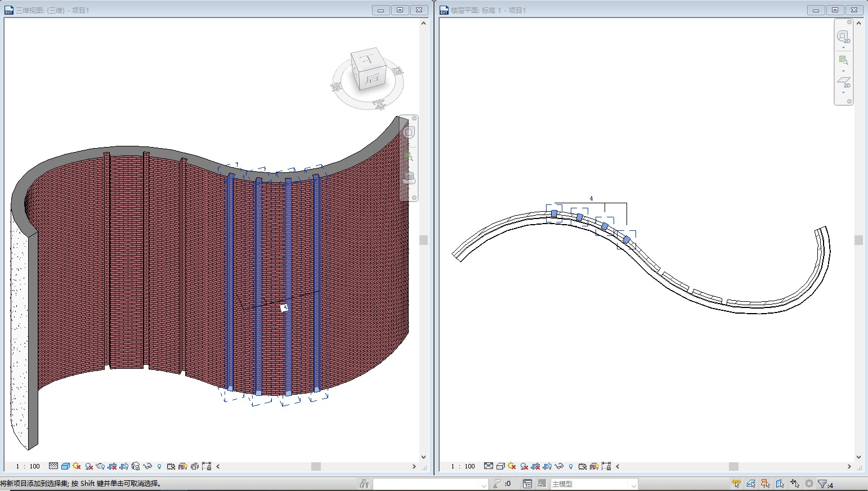868x491 pixels.
Task: Open the steering wheel in 3D view navigation bar
Action: (409, 132)
